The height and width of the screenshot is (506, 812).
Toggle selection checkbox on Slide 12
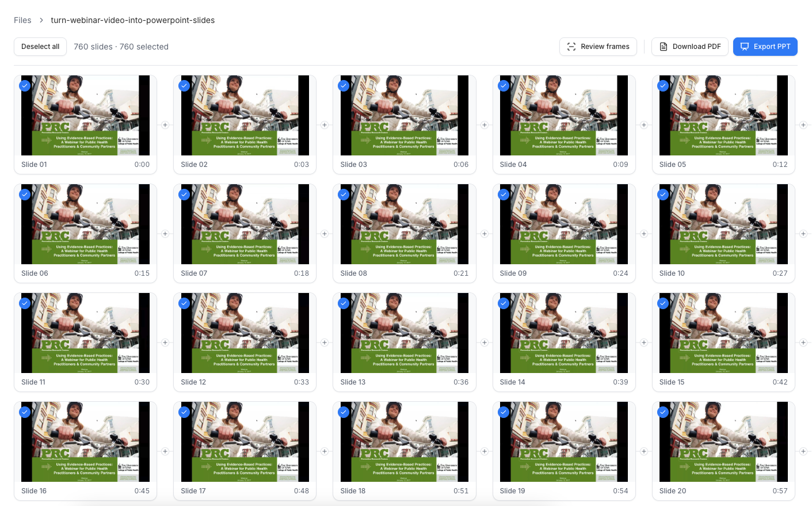tap(184, 303)
